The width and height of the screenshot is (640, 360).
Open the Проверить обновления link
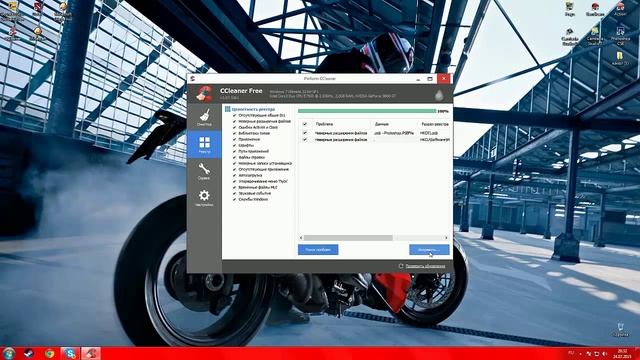click(x=425, y=266)
